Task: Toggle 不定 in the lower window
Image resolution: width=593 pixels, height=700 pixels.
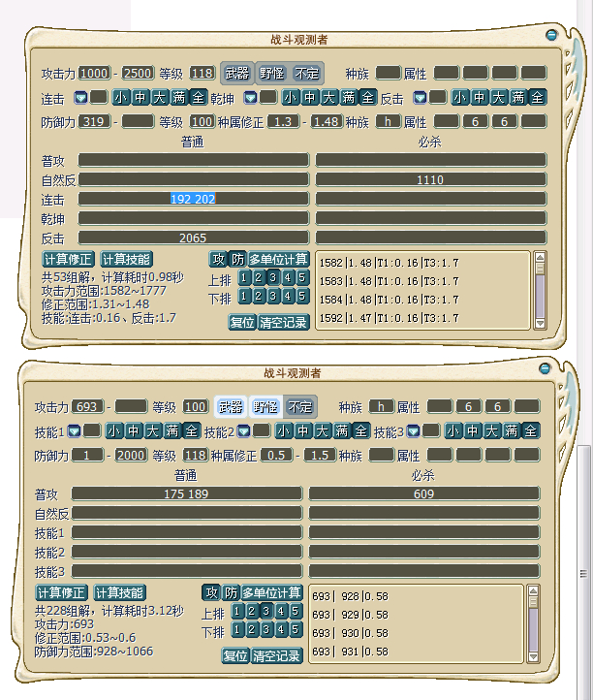Action: pyautogui.click(x=299, y=406)
